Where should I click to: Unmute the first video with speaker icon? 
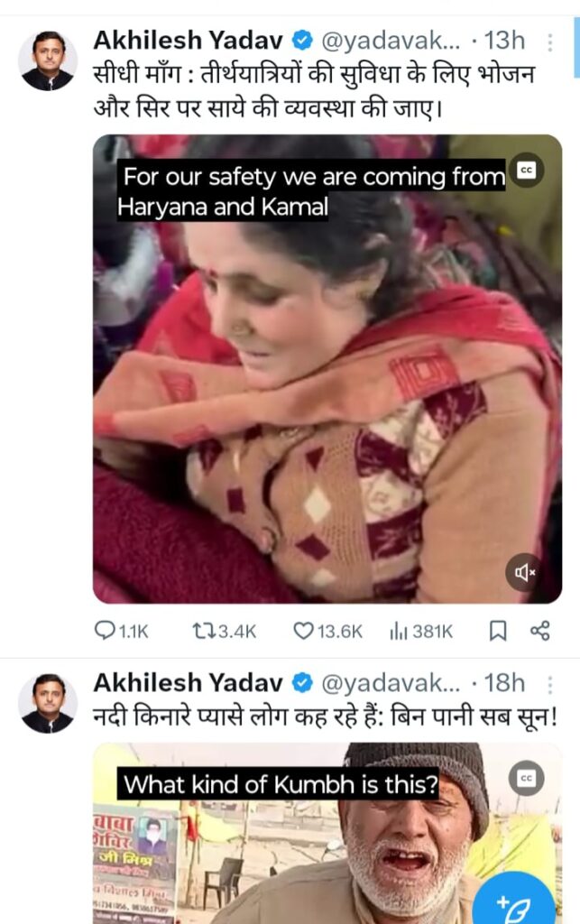click(x=524, y=572)
